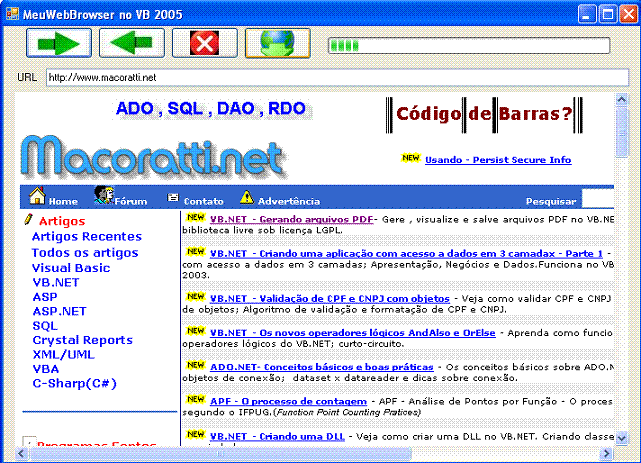
Task: Select the Artigos sidebar heading
Action: click(x=62, y=221)
